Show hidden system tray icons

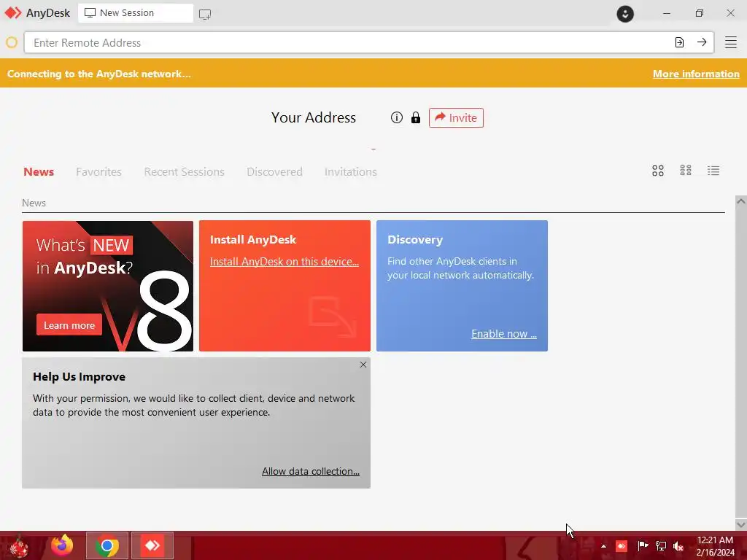click(603, 546)
